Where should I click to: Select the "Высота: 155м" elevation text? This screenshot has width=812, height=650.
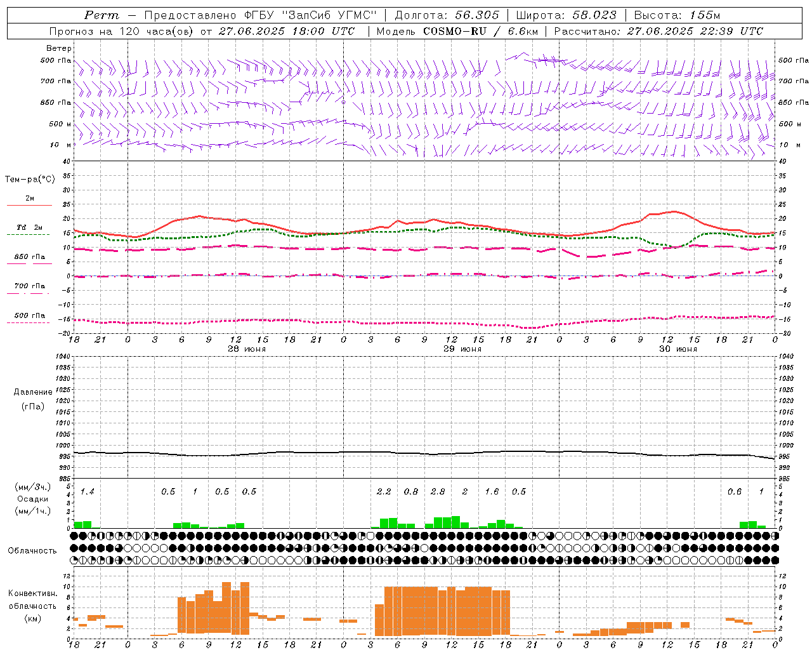pos(678,15)
